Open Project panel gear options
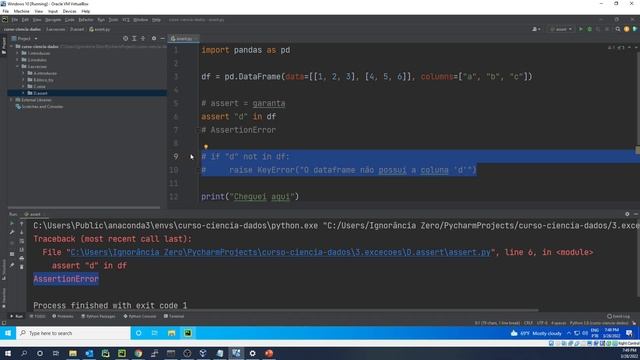 point(154,38)
